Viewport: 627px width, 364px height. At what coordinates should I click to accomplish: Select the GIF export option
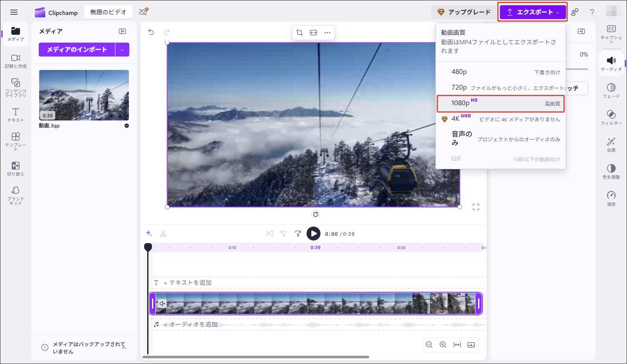(x=501, y=159)
